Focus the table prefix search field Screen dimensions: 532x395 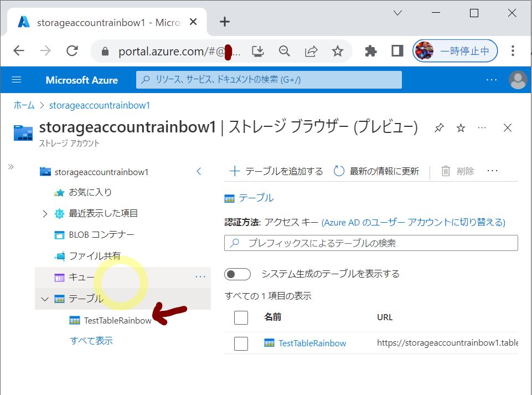click(x=371, y=243)
